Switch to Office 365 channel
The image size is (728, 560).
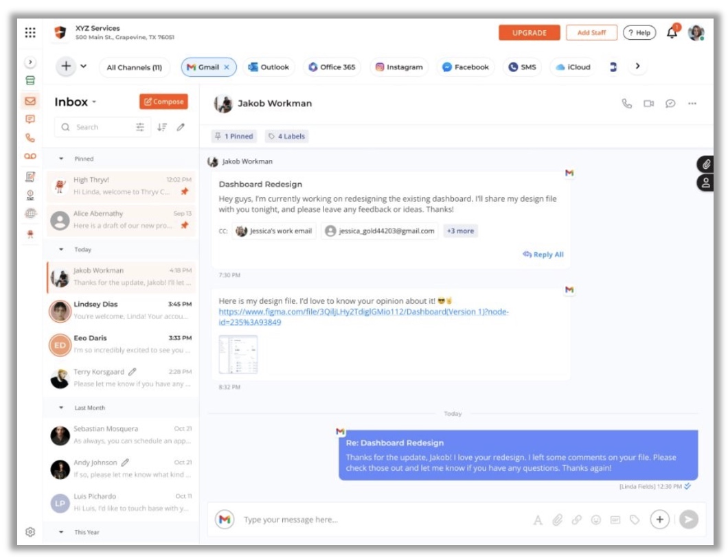coord(332,67)
